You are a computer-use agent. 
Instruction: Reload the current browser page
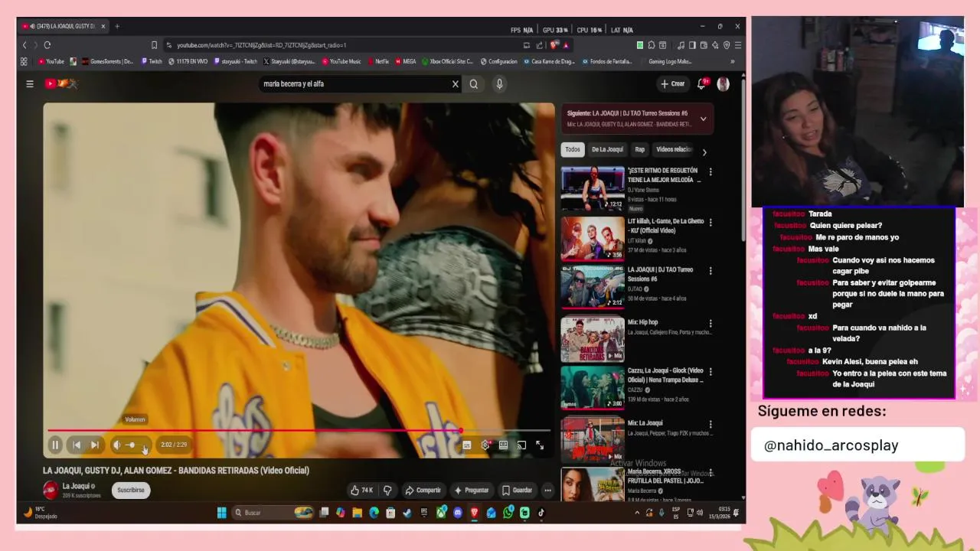[x=47, y=45]
